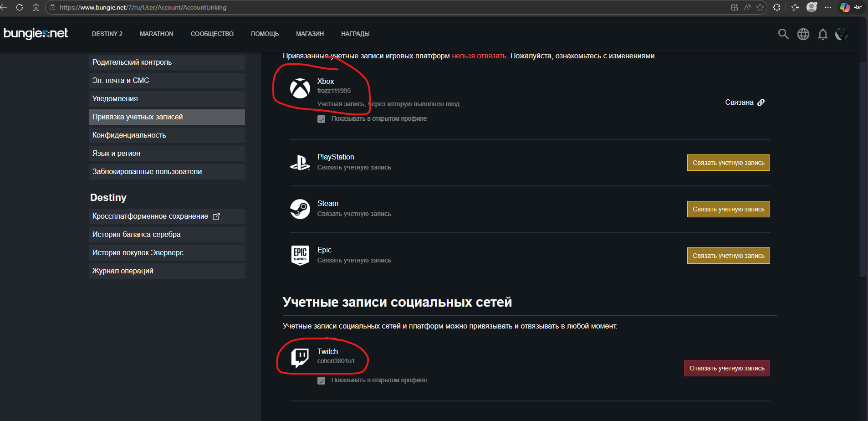
Task: Open the Помощь navigation menu
Action: [265, 34]
